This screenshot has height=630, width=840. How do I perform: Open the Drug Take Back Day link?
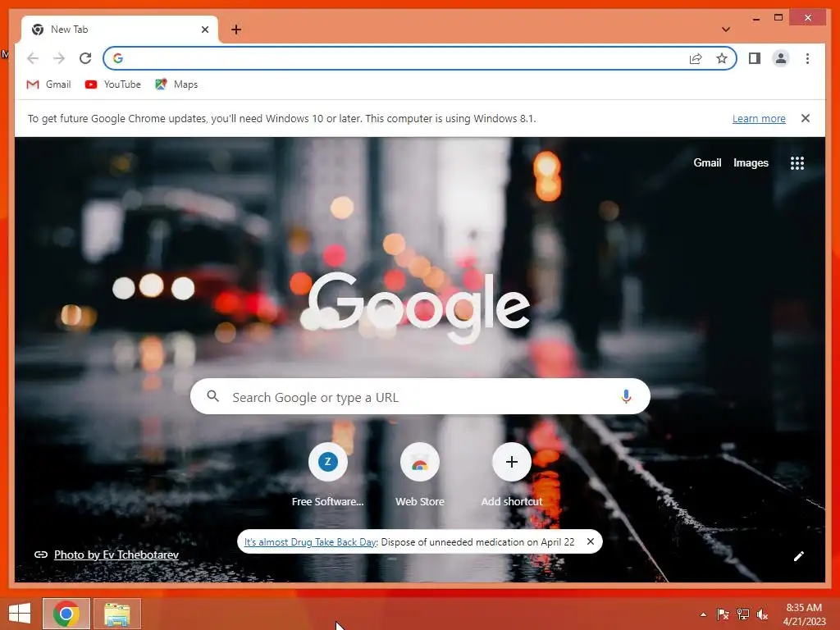point(310,542)
